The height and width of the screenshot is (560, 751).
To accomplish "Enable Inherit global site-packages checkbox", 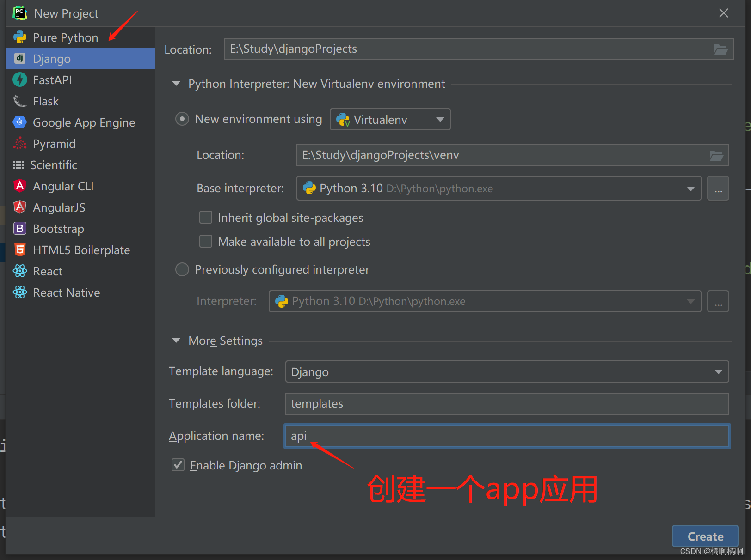I will click(x=206, y=217).
